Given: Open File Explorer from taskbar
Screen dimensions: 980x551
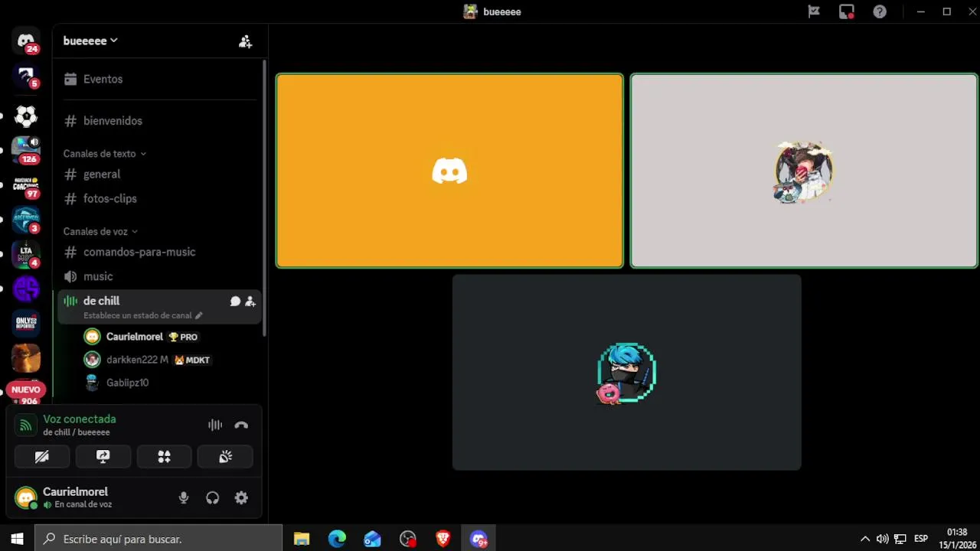Looking at the screenshot, I should [302, 540].
